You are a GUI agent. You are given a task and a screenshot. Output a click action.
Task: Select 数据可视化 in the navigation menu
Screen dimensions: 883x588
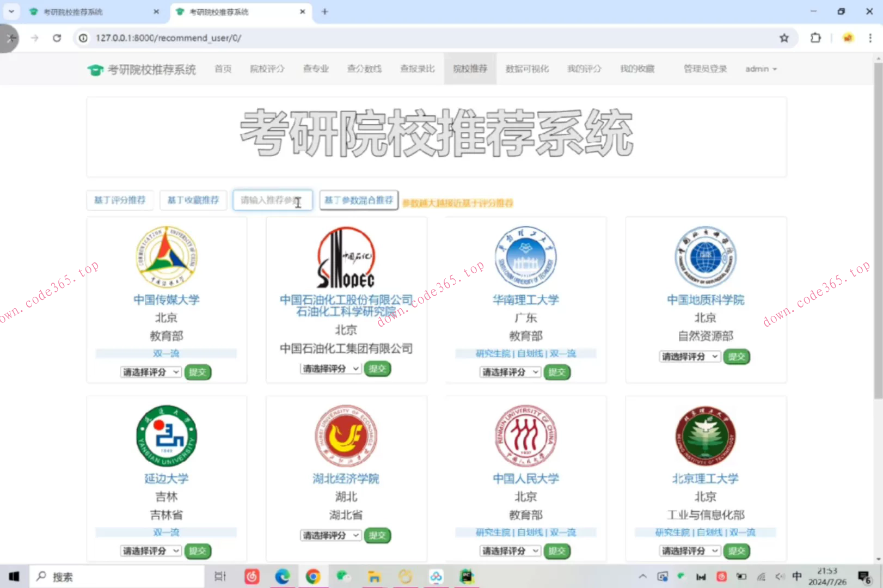(x=526, y=69)
